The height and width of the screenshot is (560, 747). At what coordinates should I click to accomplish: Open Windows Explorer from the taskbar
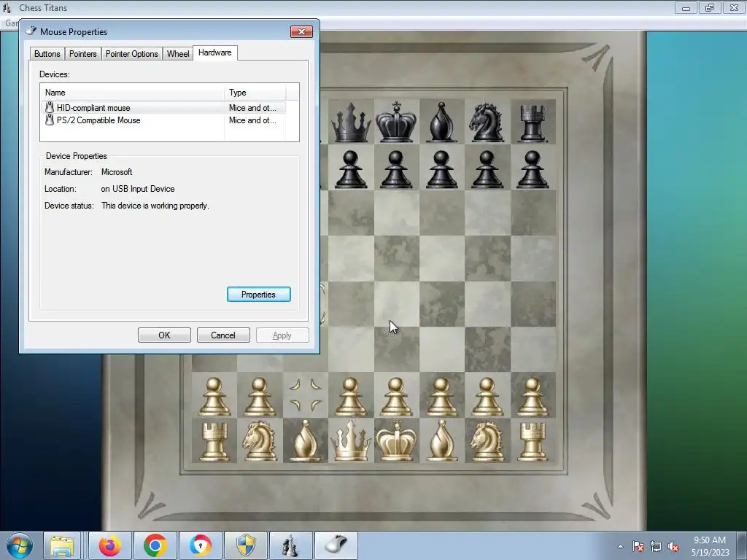coord(62,545)
